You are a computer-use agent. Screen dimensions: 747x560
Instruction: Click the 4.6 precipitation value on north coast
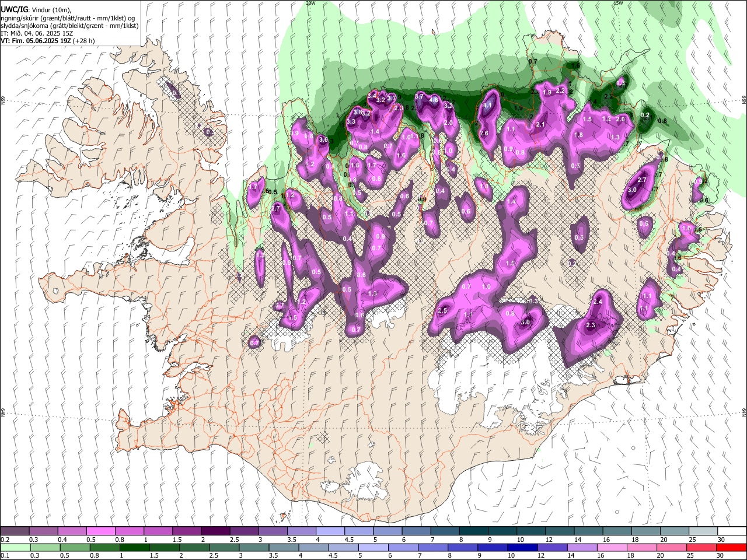pos(434,100)
